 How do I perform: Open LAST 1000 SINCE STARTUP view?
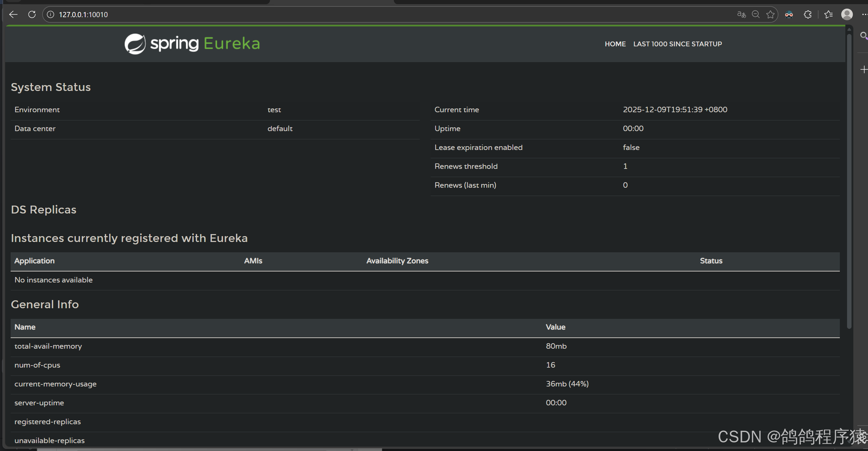(x=677, y=44)
